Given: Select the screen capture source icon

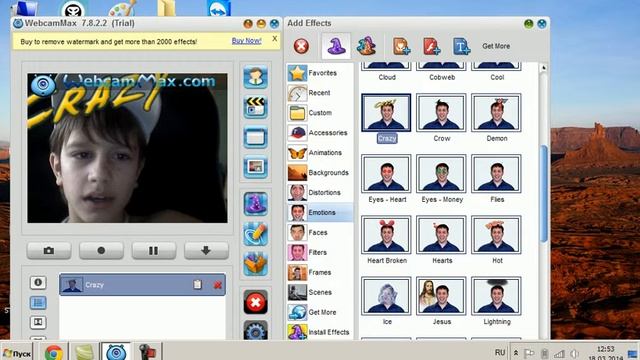Looking at the screenshot, I should pyautogui.click(x=256, y=137).
